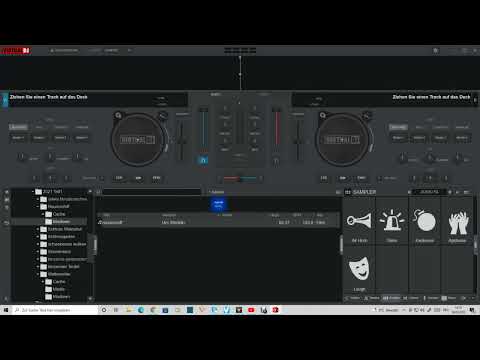Click the crossfader slider
480x360 pixels.
(x=240, y=179)
